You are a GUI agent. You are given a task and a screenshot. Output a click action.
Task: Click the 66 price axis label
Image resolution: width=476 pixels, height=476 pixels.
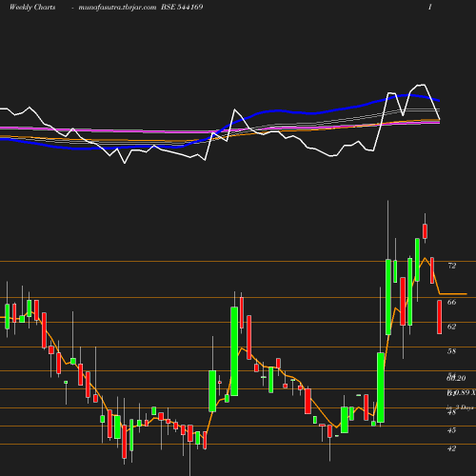coord(452,302)
